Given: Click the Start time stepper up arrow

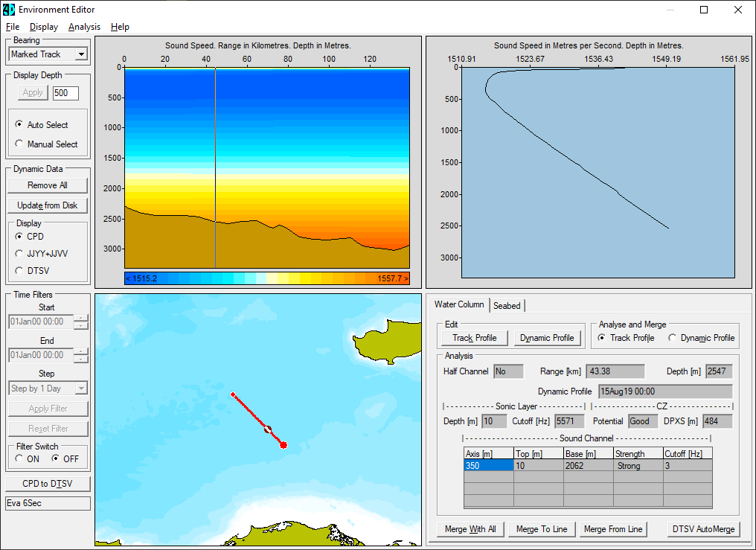Looking at the screenshot, I should point(81,318).
